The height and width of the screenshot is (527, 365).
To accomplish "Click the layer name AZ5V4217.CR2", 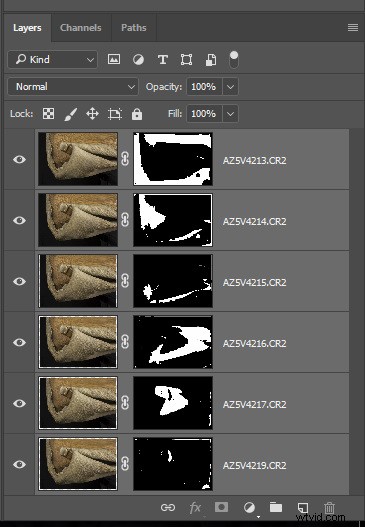I will coord(254,405).
